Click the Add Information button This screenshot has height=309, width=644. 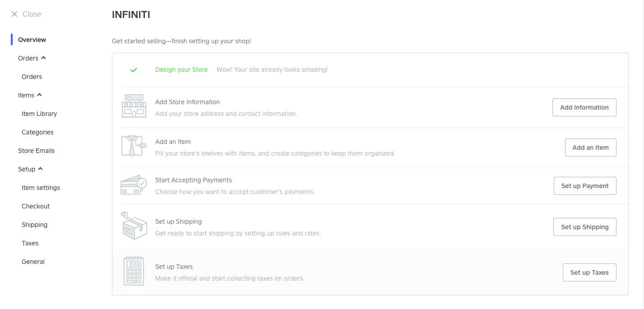pos(584,107)
